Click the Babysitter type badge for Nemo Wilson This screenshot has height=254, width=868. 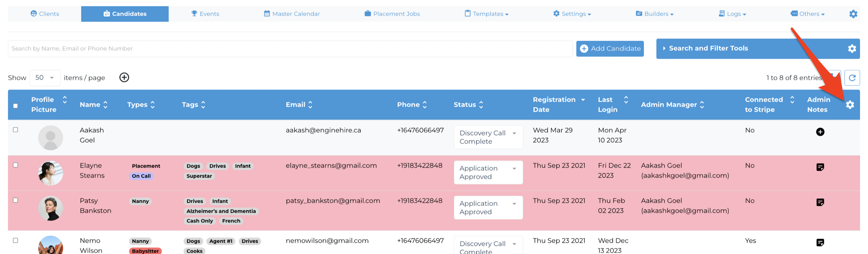pyautogui.click(x=145, y=251)
